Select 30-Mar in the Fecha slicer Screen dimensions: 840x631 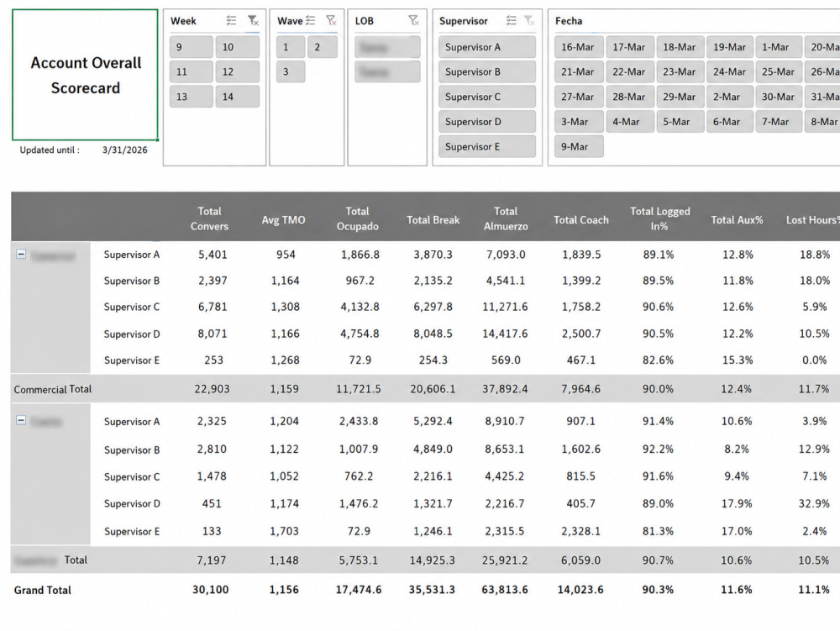click(x=779, y=97)
